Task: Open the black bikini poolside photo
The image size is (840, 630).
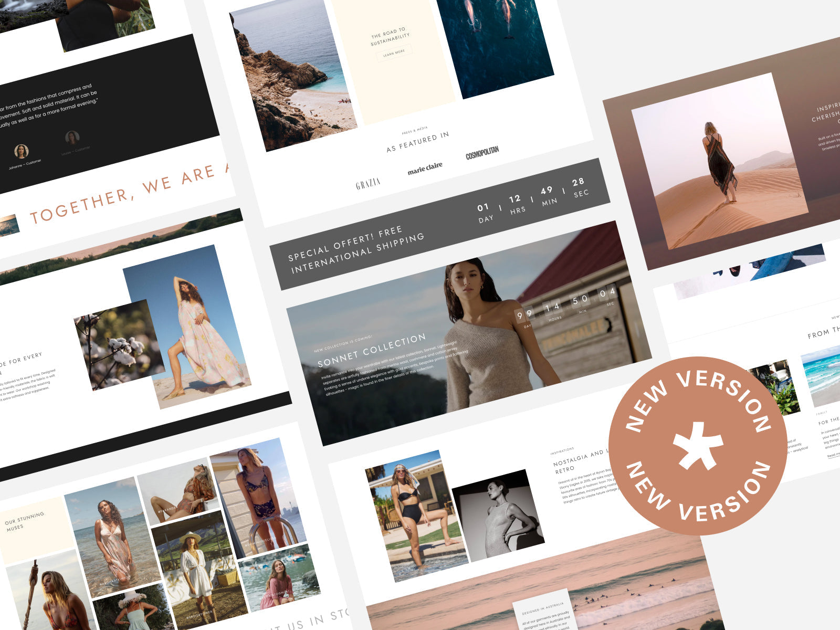Action: 416,516
